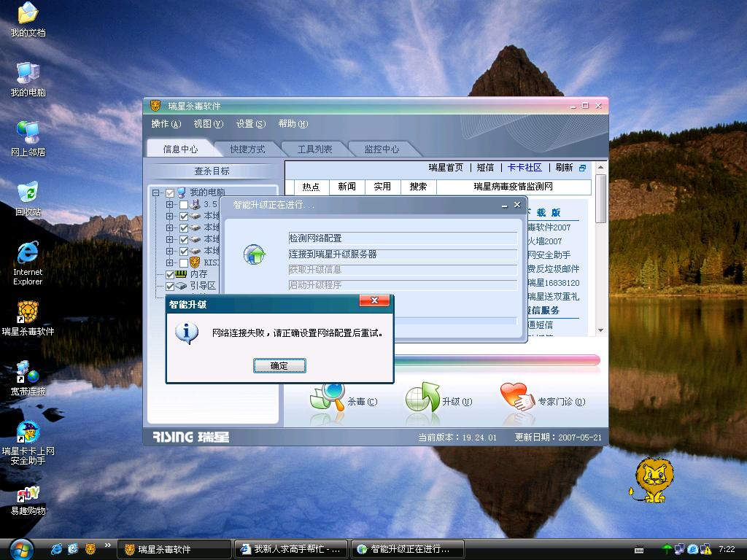The height and width of the screenshot is (560, 747).
Task: Switch to 工具列表 tab
Action: click(x=314, y=149)
